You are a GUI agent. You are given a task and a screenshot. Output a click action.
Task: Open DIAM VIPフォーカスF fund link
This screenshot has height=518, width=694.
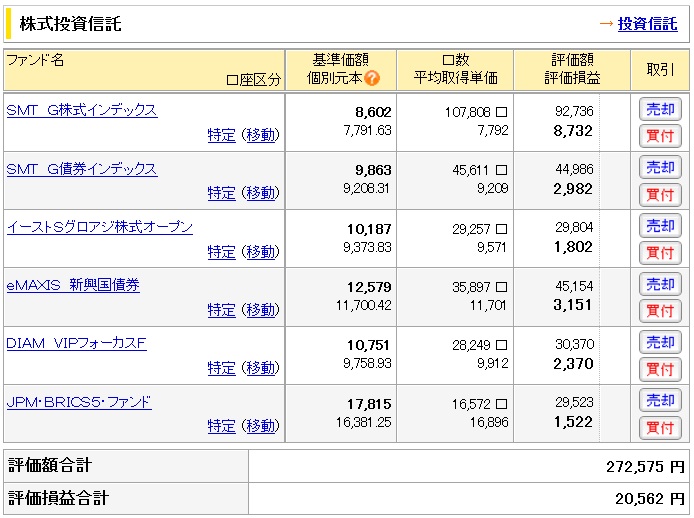[76, 343]
